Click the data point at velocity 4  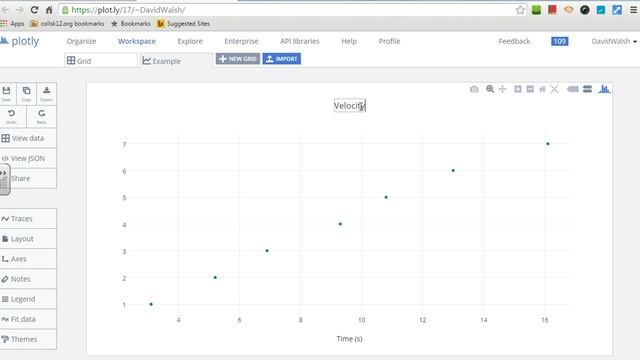340,224
